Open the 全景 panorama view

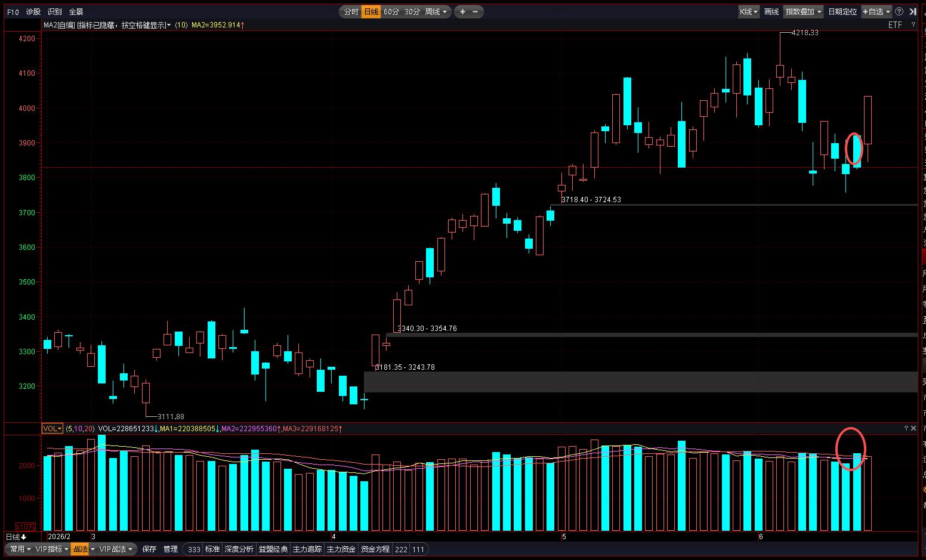(x=76, y=12)
